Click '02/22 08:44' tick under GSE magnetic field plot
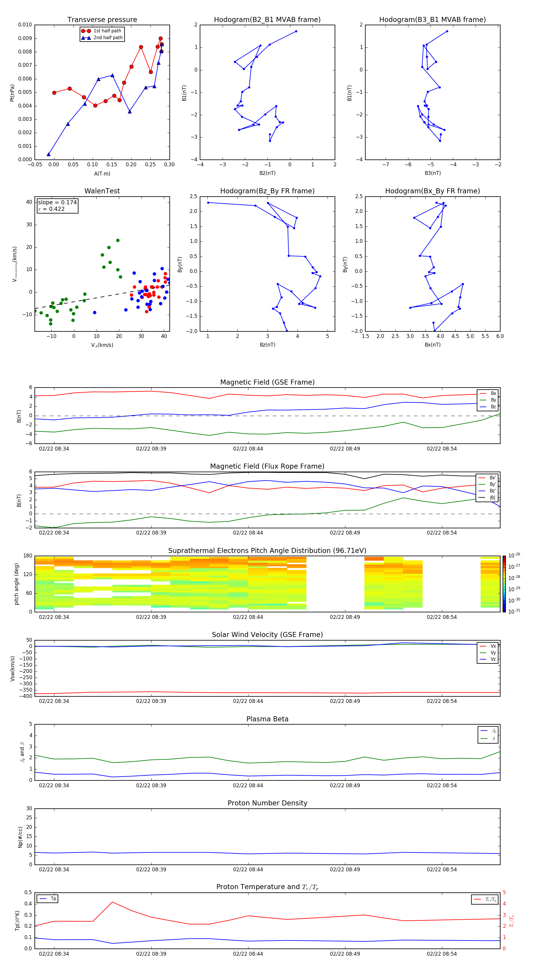The height and width of the screenshot is (980, 535). click(248, 448)
